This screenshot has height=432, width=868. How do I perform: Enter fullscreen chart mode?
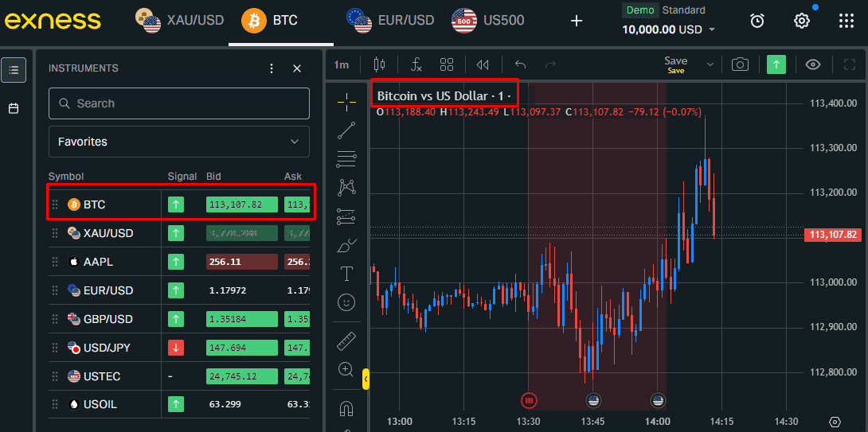pos(849,64)
